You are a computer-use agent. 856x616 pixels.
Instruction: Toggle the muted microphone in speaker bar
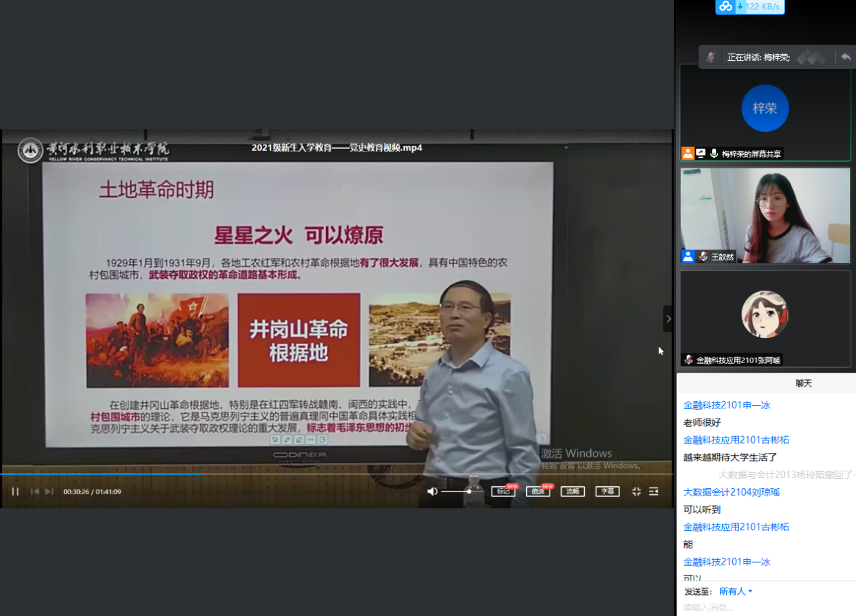click(711, 57)
